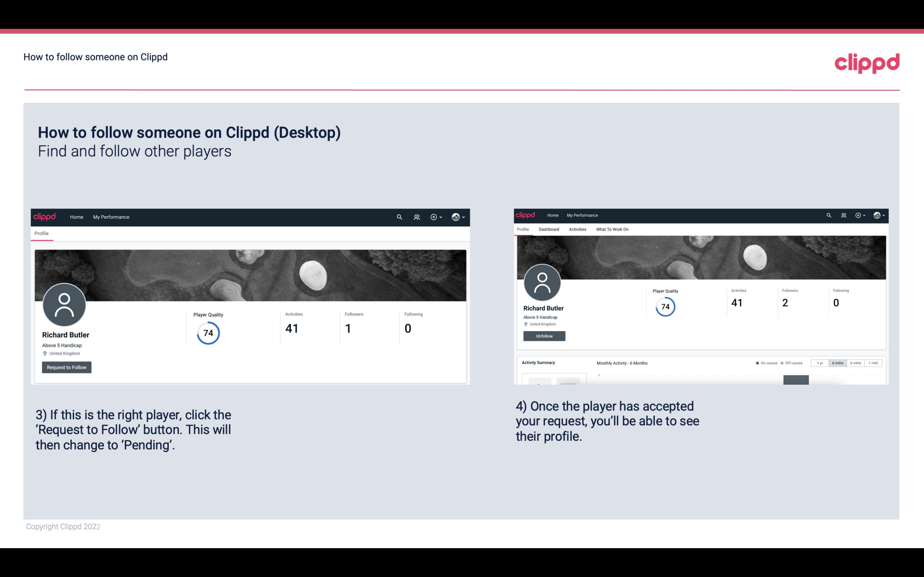Image resolution: width=924 pixels, height=577 pixels.
Task: Select the 'What To Work On' tab
Action: (612, 229)
